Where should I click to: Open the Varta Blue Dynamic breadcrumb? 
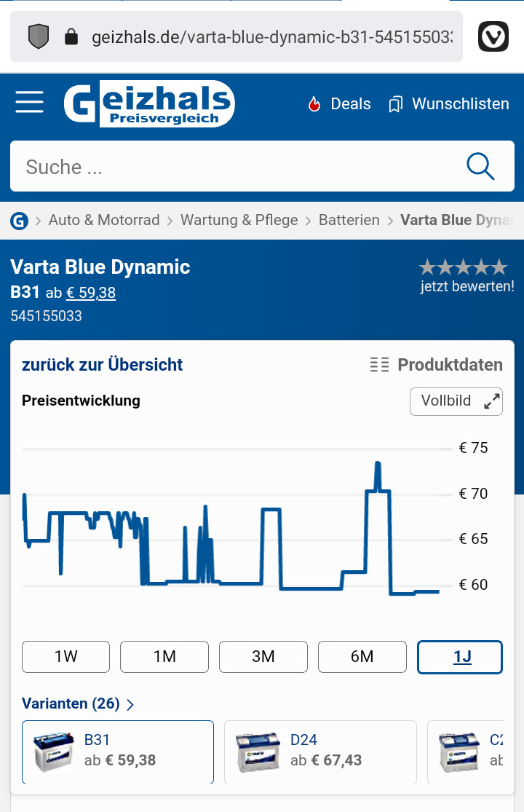(457, 220)
